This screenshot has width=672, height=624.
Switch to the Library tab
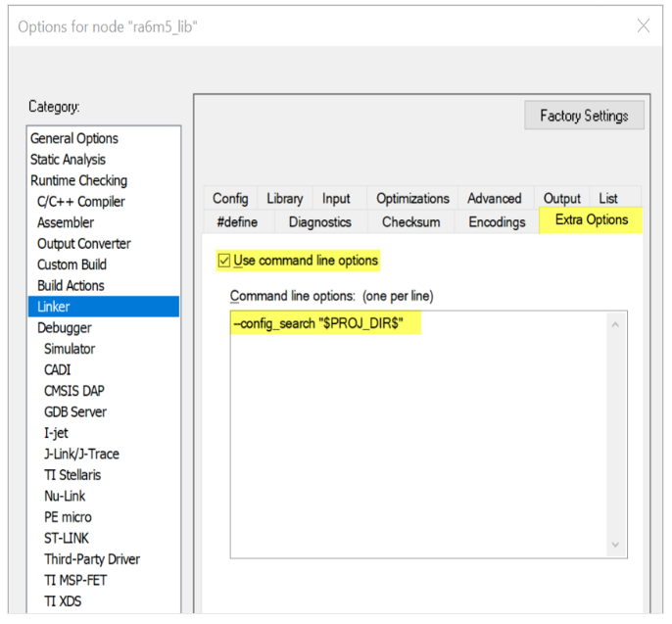coord(284,198)
